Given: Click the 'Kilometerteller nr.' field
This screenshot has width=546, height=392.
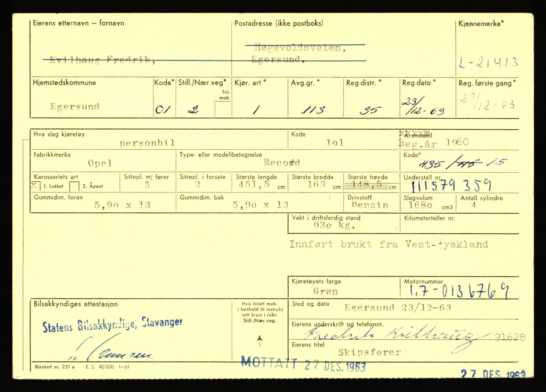Looking at the screenshot, I should tap(459, 223).
